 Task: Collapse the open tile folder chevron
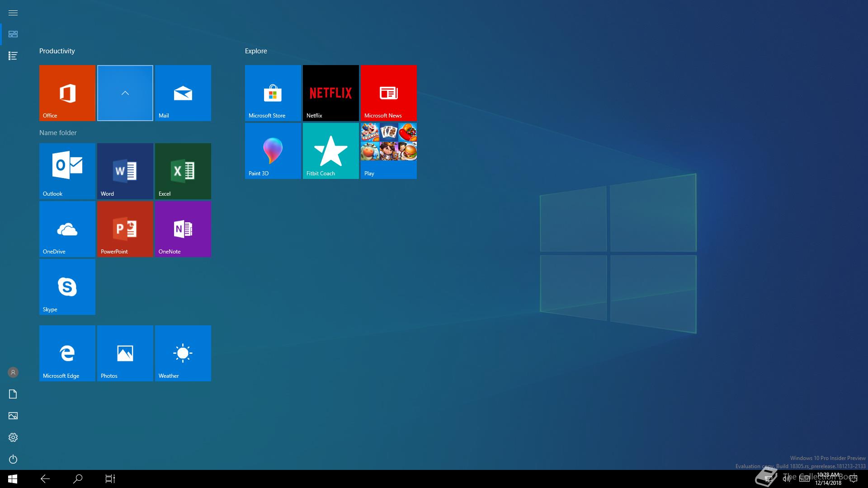125,93
